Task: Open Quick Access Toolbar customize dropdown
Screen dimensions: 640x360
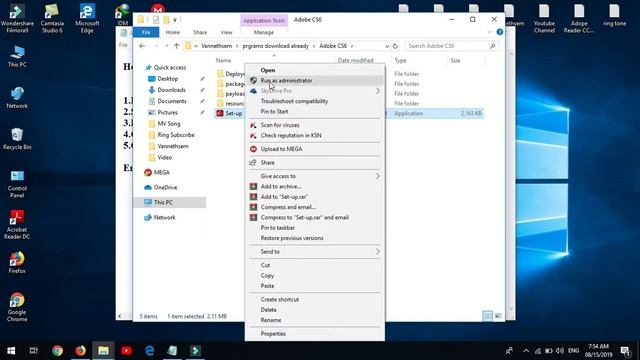Action: (x=175, y=20)
